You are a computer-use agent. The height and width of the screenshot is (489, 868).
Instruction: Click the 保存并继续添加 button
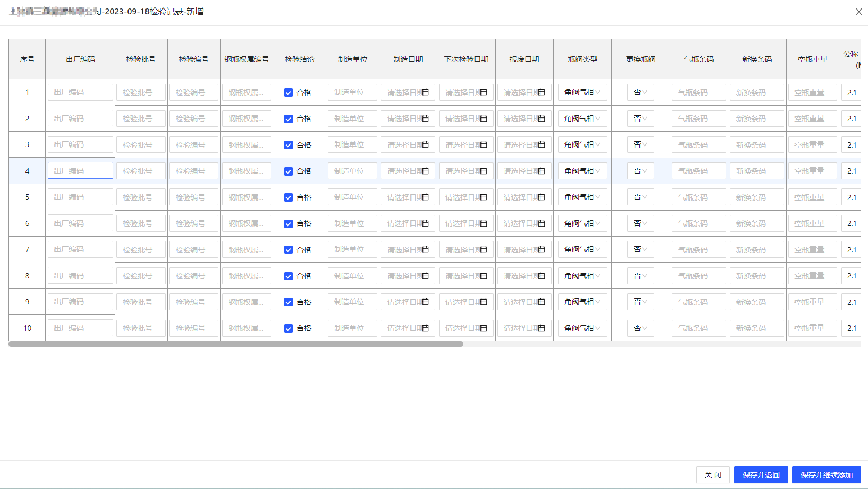827,475
